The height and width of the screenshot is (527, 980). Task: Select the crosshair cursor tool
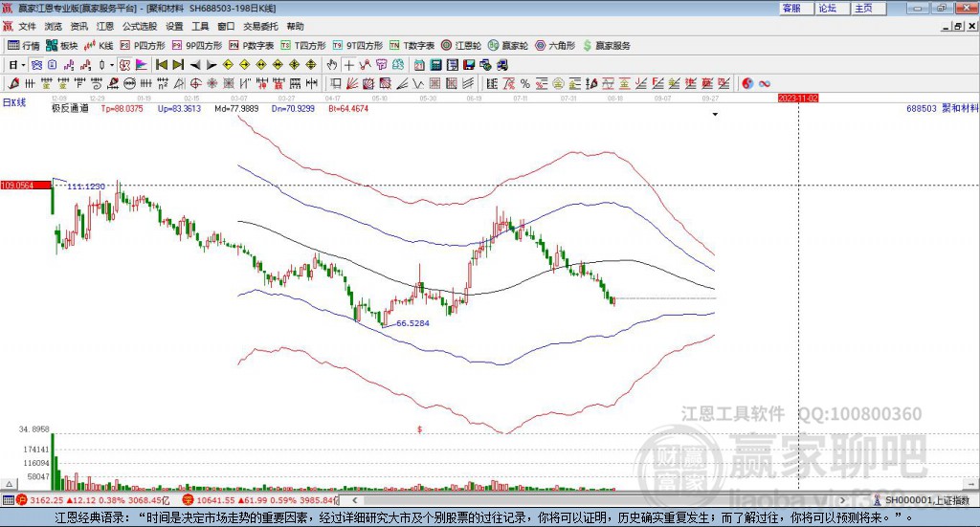click(348, 65)
